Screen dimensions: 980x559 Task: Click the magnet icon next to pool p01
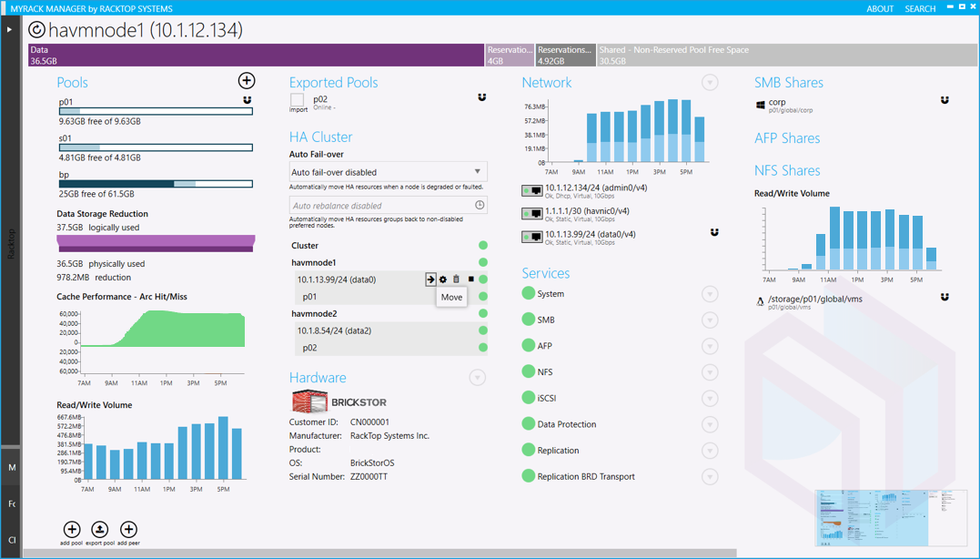click(x=247, y=100)
